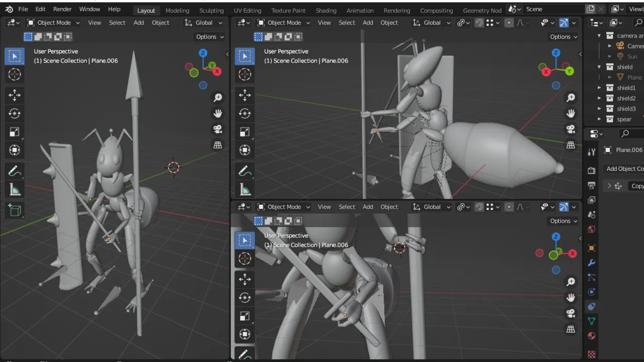Open the Modifiers wrench properties tab

[592, 262]
